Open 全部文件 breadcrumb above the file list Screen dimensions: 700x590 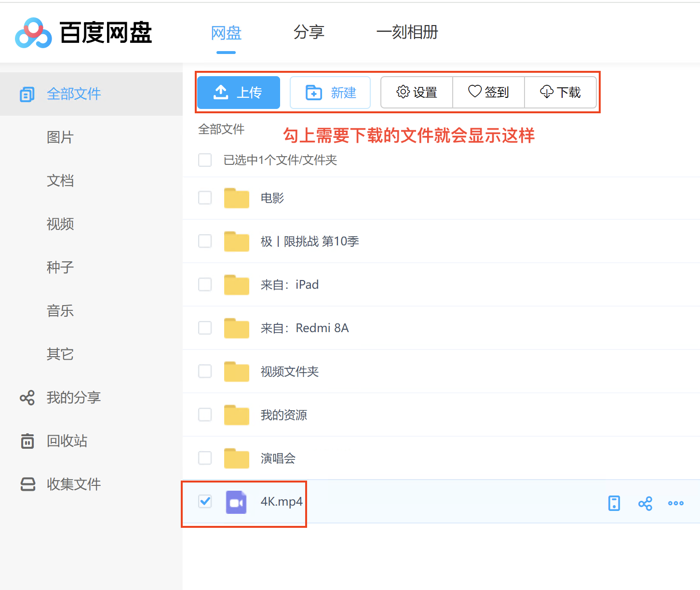coord(221,129)
